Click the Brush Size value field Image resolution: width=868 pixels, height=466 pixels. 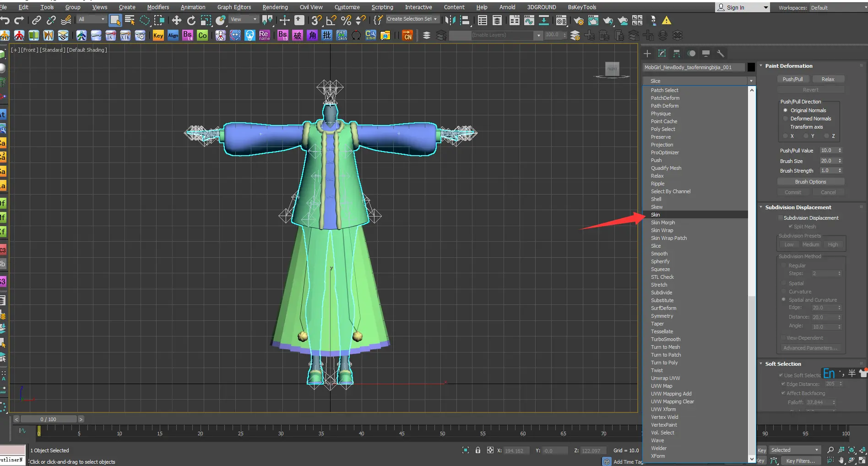click(x=828, y=161)
